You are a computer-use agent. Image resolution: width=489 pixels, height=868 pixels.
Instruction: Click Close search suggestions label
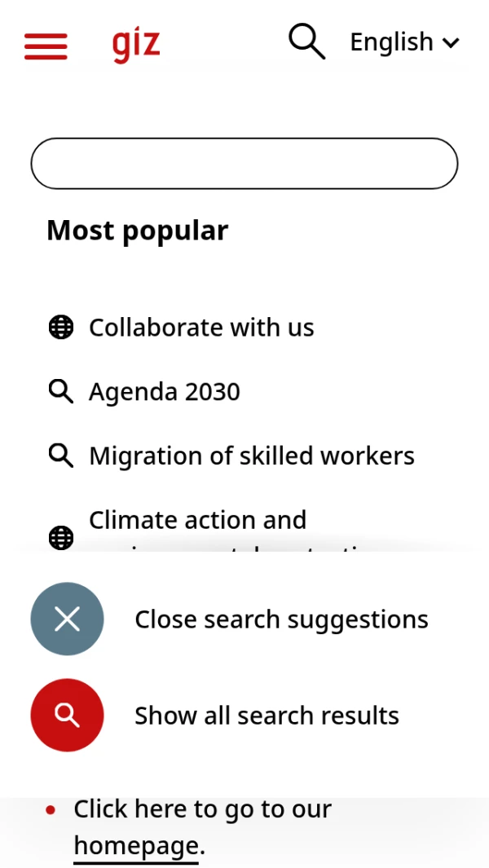click(x=281, y=619)
